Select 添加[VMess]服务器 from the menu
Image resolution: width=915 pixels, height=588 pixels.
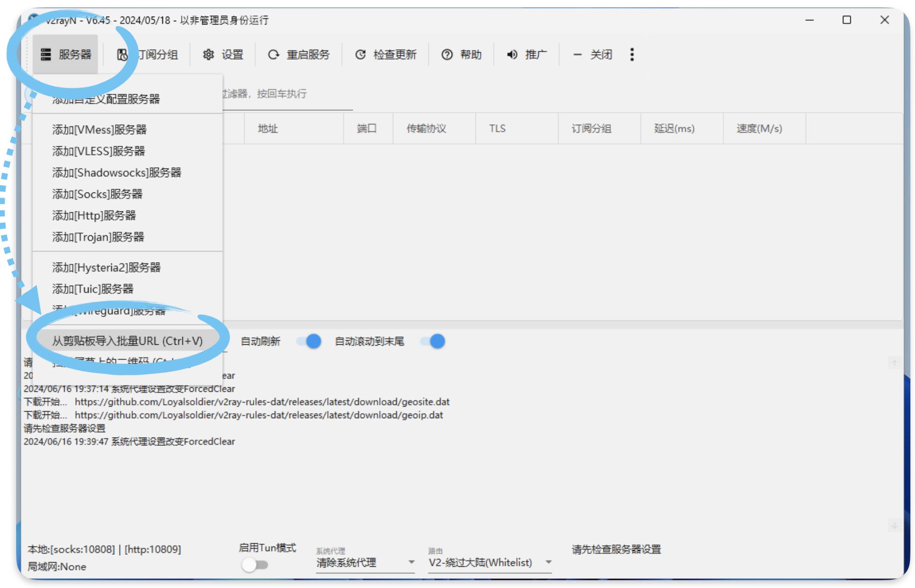[x=99, y=130]
